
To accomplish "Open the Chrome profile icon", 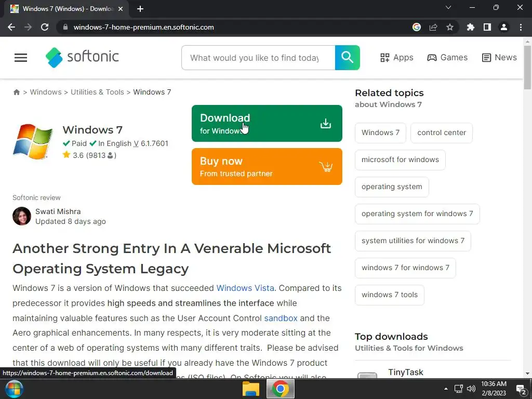I will pyautogui.click(x=504, y=27).
